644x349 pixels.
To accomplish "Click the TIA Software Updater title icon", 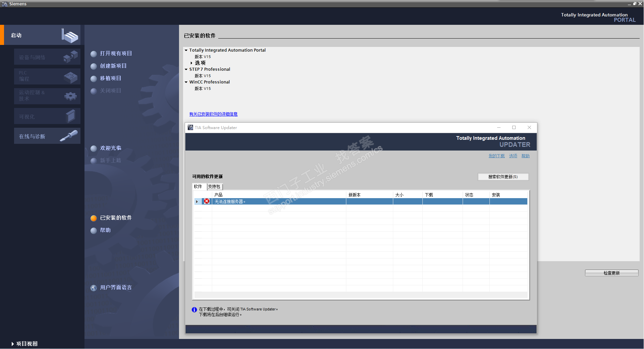I will coord(190,128).
